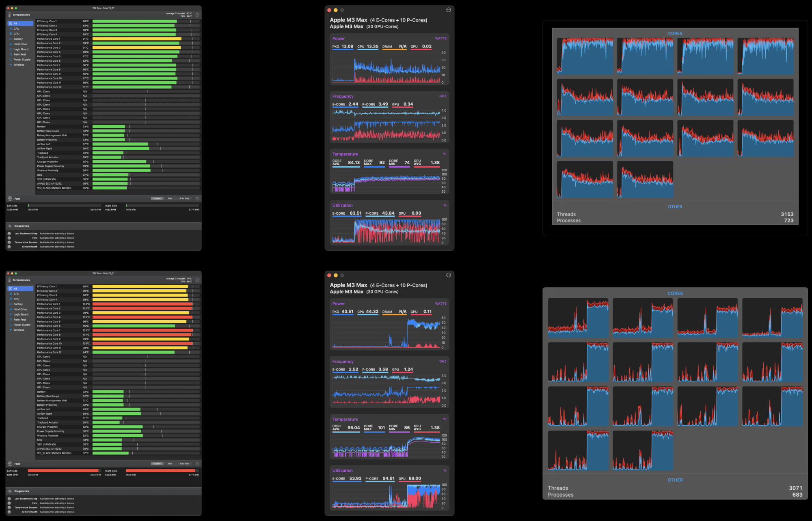This screenshot has height=521, width=812.
Task: Open ellipsis menu in gadget window showing PKG 13.09
Action: pos(449,10)
